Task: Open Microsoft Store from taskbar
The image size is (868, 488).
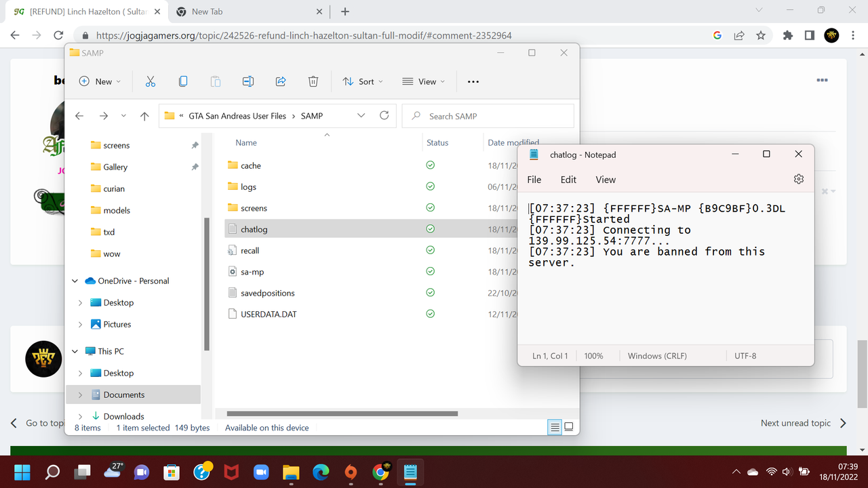Action: 172,472
